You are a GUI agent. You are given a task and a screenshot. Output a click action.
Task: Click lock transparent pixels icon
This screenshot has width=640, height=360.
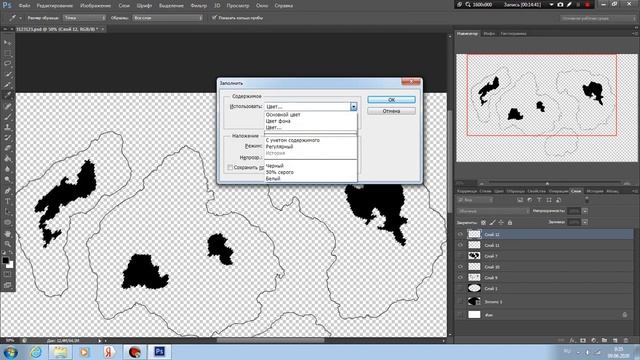point(483,222)
